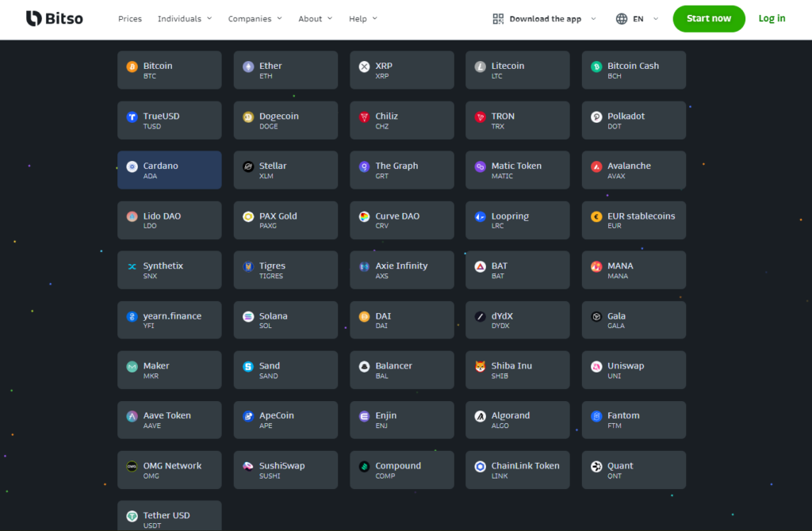812x531 pixels.
Task: Click the globe language icon
Action: (622, 19)
